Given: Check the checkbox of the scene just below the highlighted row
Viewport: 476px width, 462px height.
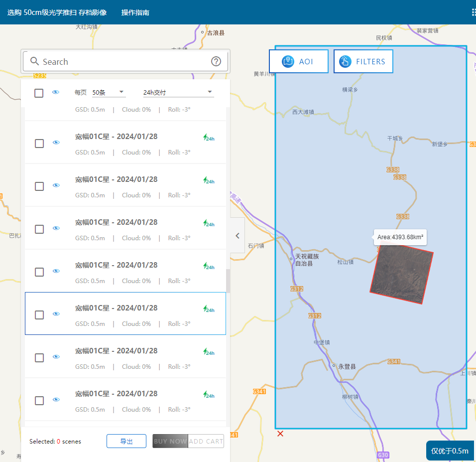Looking at the screenshot, I should [39, 358].
